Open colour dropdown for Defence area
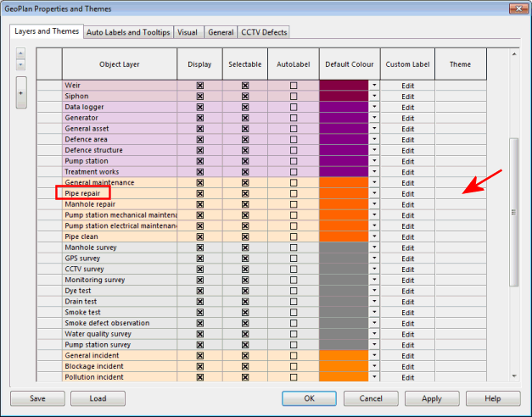 374,139
